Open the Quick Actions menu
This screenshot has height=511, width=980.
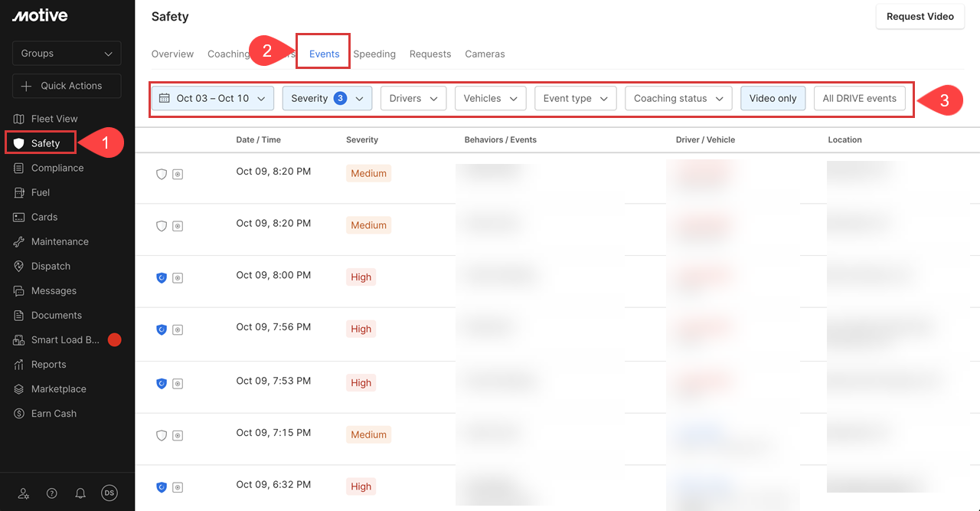coord(66,86)
